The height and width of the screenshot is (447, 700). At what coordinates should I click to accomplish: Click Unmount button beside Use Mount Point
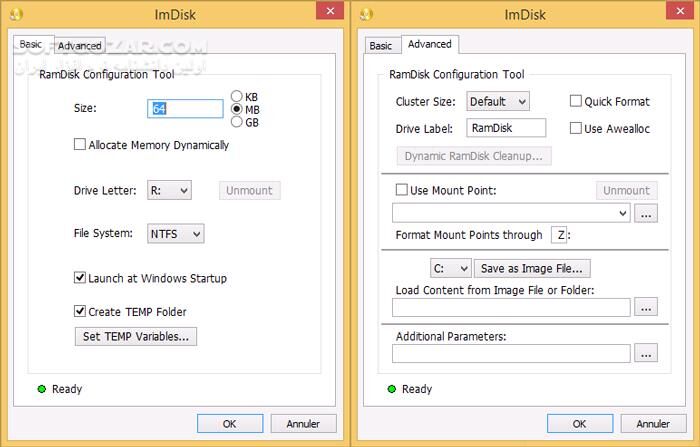[x=626, y=190]
